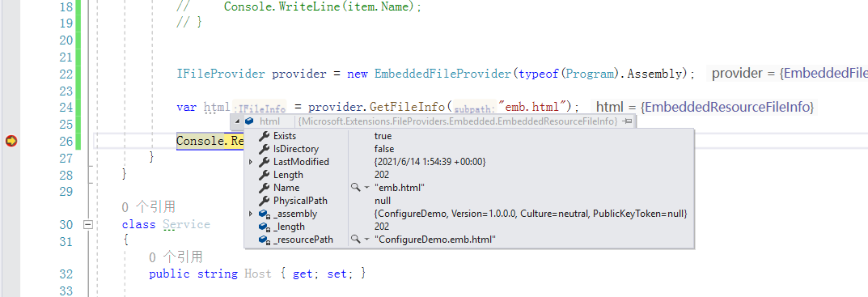
Task: Click the EmbeddedResourceFileInfo type text in datatip header
Action: 458,121
